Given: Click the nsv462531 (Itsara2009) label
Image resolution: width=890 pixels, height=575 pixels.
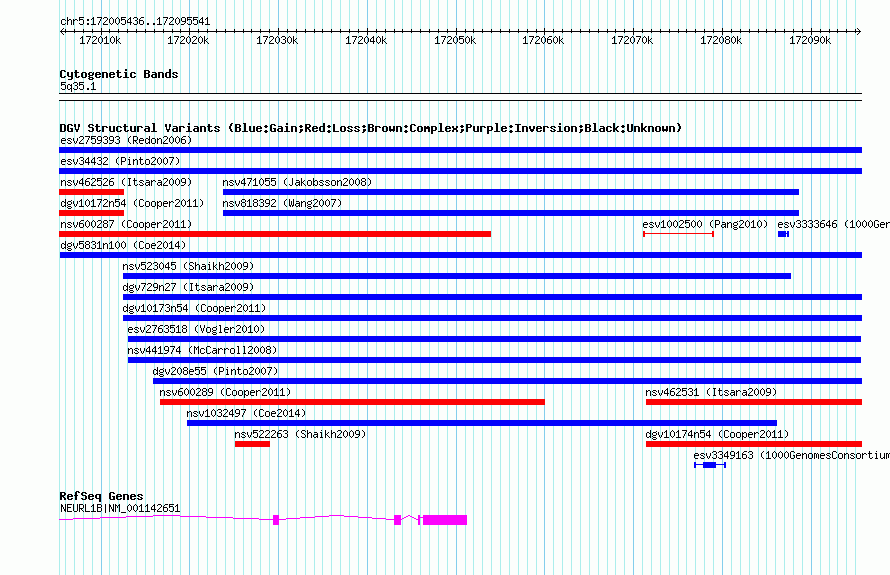Looking at the screenshot, I should click(711, 392).
